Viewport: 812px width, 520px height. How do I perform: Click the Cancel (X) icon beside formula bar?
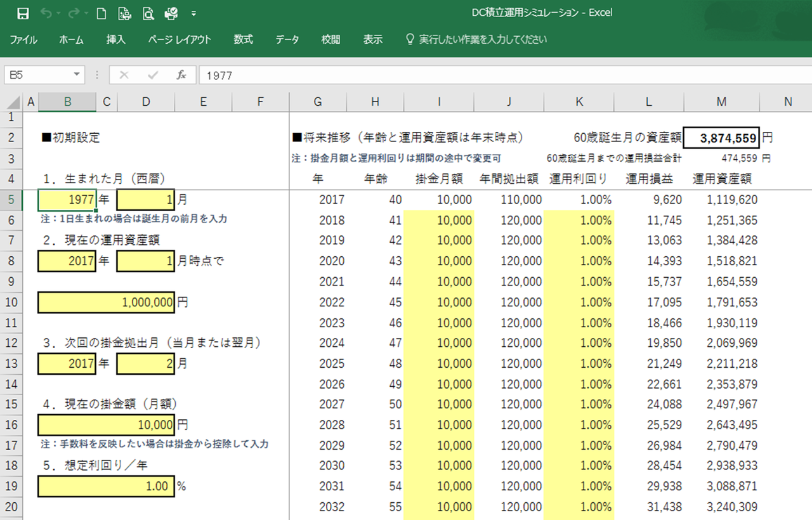(x=124, y=74)
